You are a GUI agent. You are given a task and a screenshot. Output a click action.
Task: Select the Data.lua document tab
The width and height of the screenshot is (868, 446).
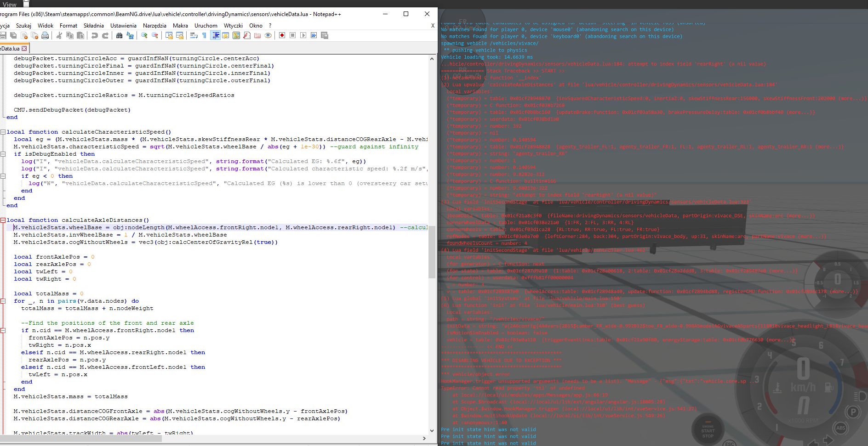[x=10, y=49]
